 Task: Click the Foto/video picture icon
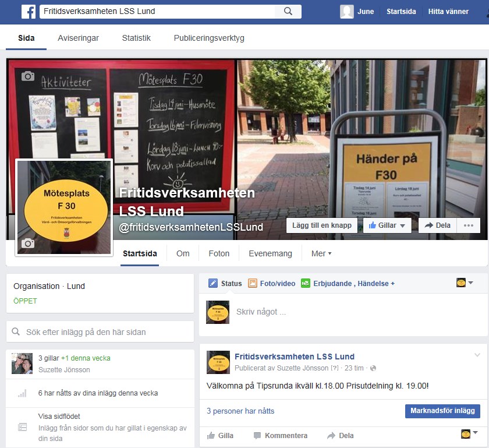tap(253, 283)
